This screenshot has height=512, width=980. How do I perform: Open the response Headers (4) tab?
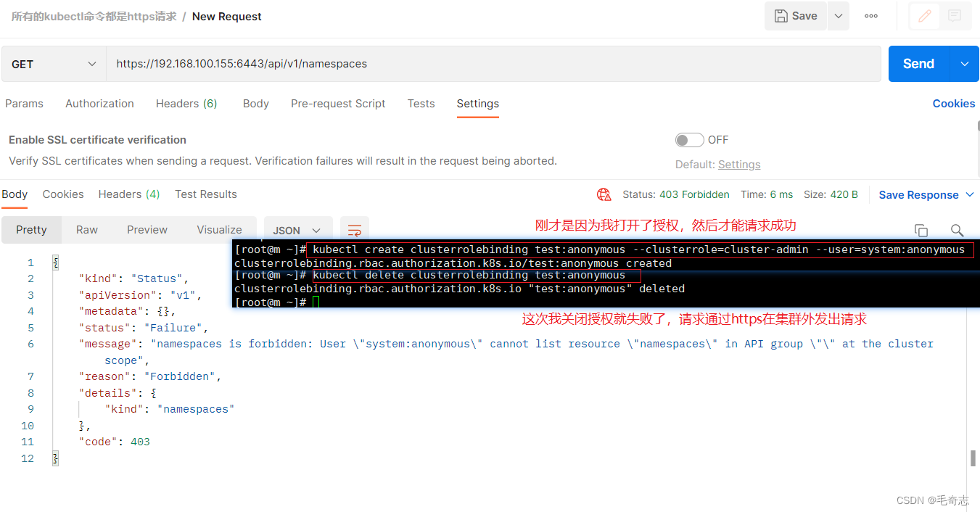(x=129, y=194)
